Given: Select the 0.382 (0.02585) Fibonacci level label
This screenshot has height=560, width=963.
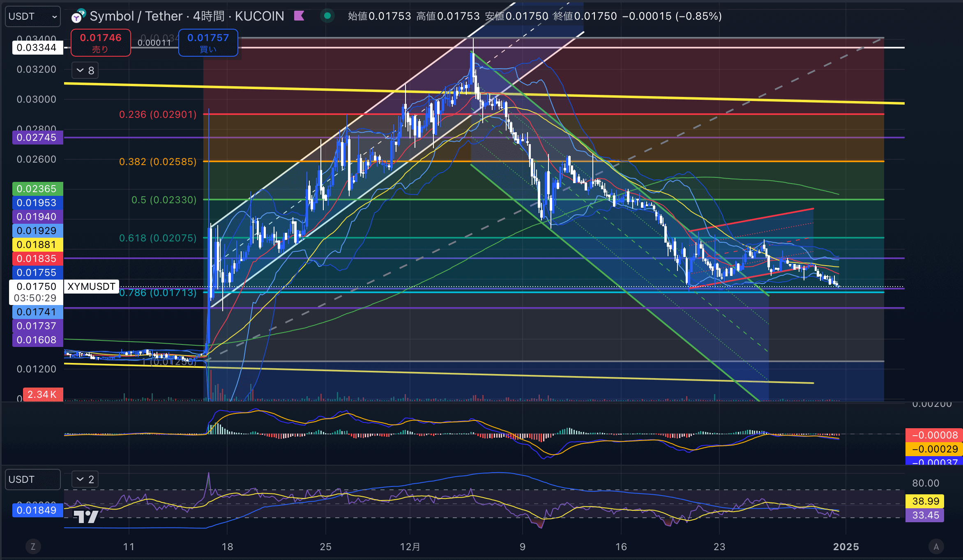Looking at the screenshot, I should [x=158, y=162].
